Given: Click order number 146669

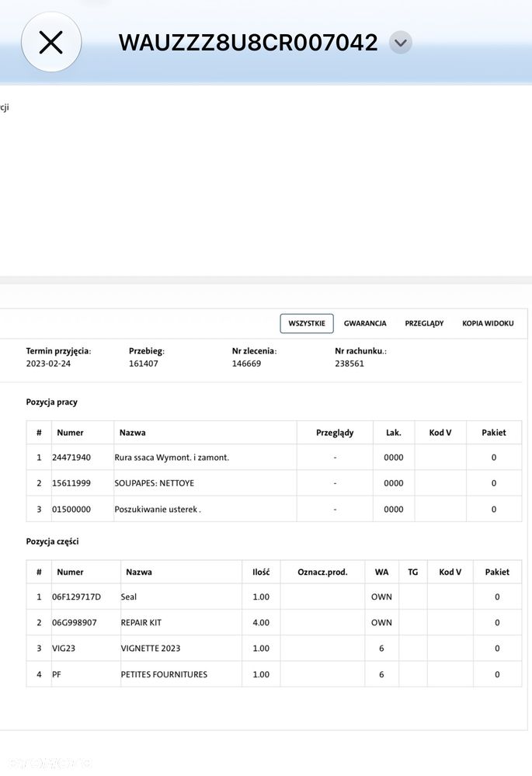Looking at the screenshot, I should (246, 364).
